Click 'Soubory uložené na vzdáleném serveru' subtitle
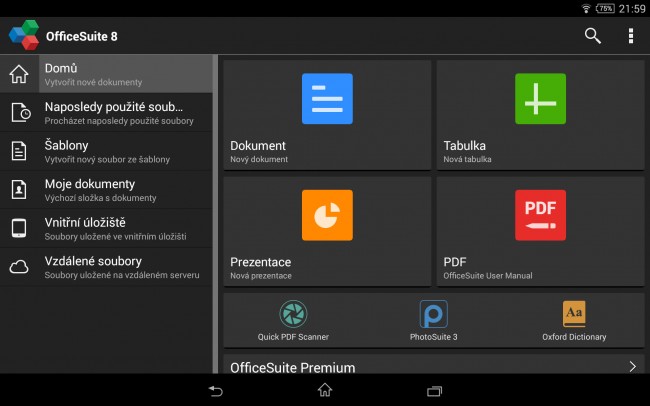 [x=122, y=275]
